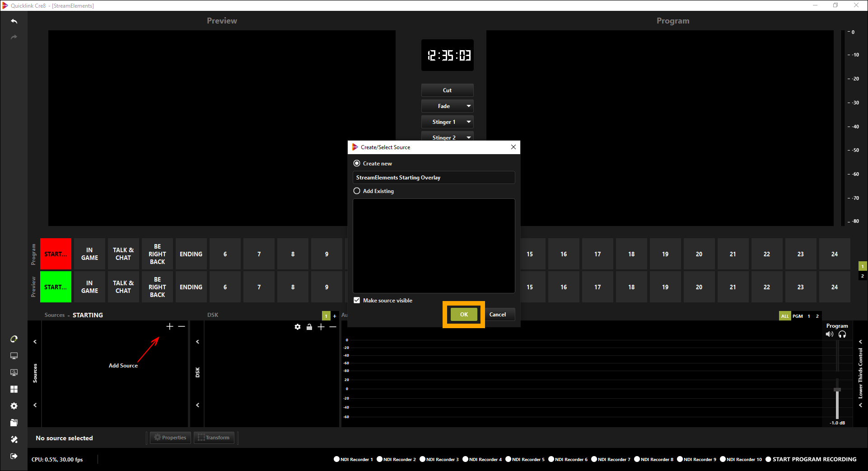Open settings gear in left sidebar
Viewport: 868px width, 471px height.
coord(14,406)
